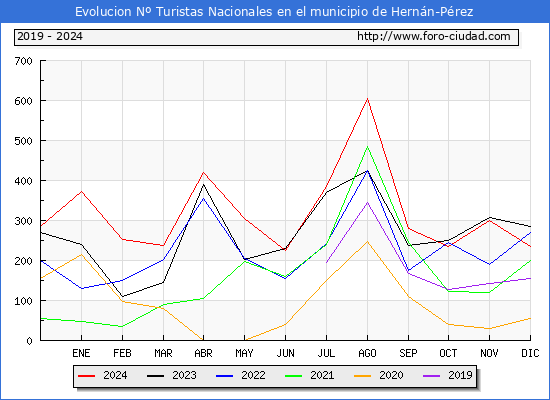Click the blue 2022 legend line swatch
The image size is (550, 400).
pos(224,376)
